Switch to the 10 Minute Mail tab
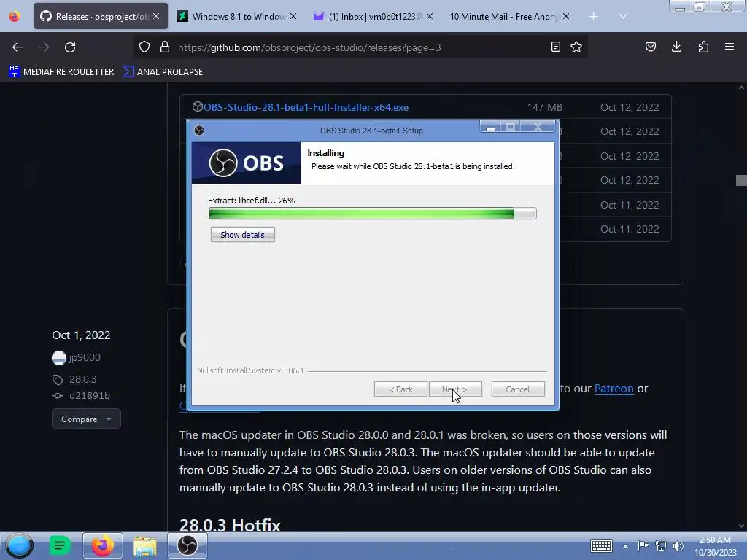The image size is (747, 560). [x=508, y=17]
